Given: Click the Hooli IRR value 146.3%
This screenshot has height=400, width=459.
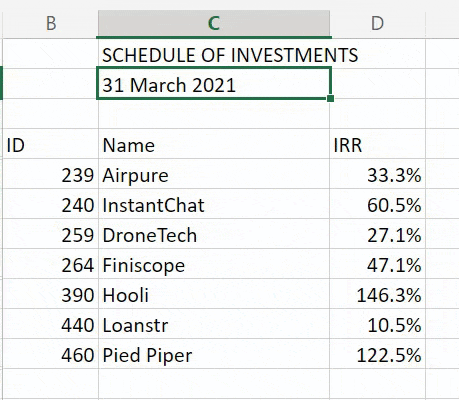Looking at the screenshot, I should pos(377,294).
